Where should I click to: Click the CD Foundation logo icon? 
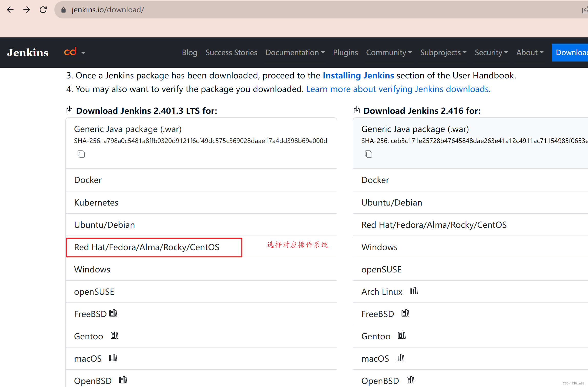[x=70, y=52]
